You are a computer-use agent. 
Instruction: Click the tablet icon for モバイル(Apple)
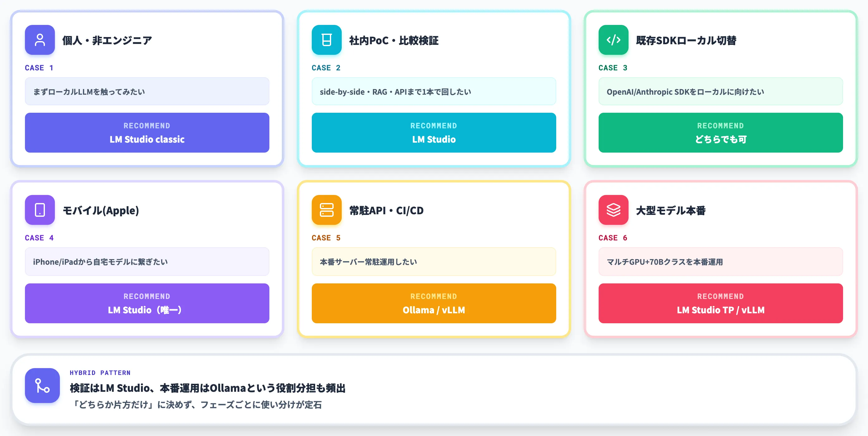(40, 210)
